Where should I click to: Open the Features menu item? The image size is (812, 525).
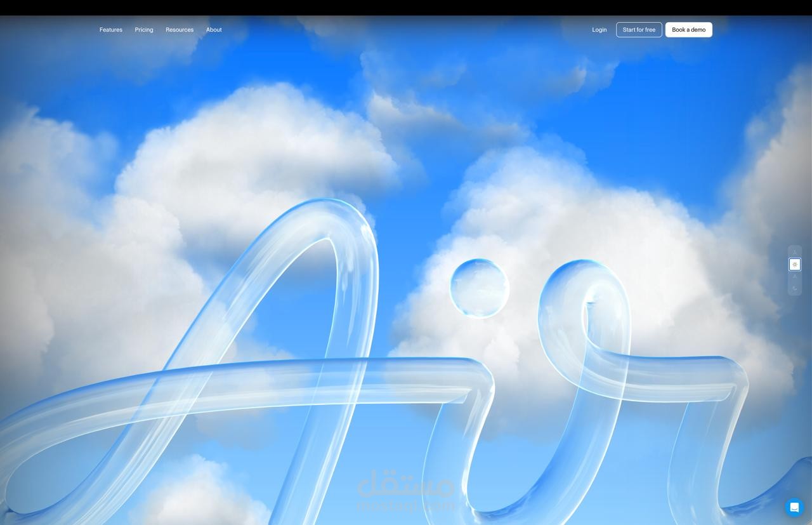(111, 30)
